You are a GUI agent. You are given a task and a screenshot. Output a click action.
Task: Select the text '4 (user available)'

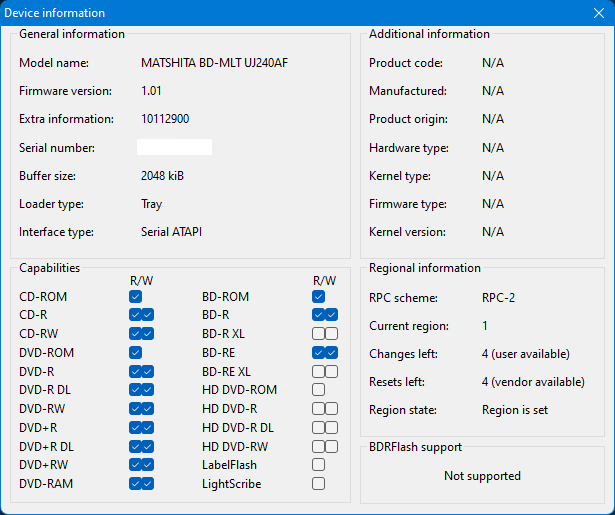click(x=526, y=354)
